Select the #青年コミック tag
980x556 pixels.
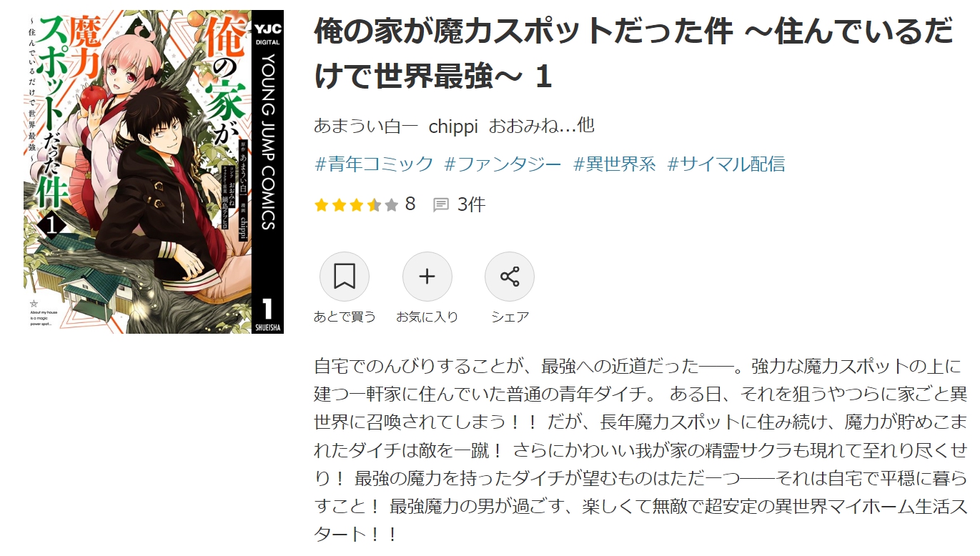pyautogui.click(x=374, y=164)
